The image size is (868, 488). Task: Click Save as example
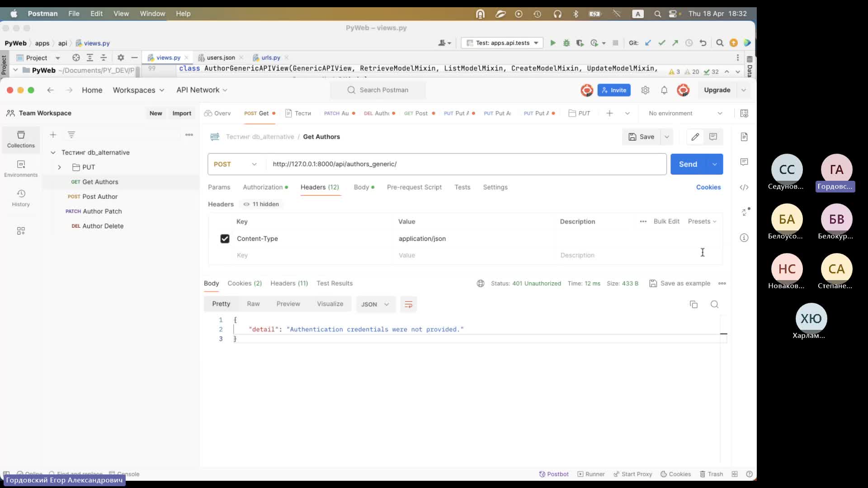click(680, 283)
